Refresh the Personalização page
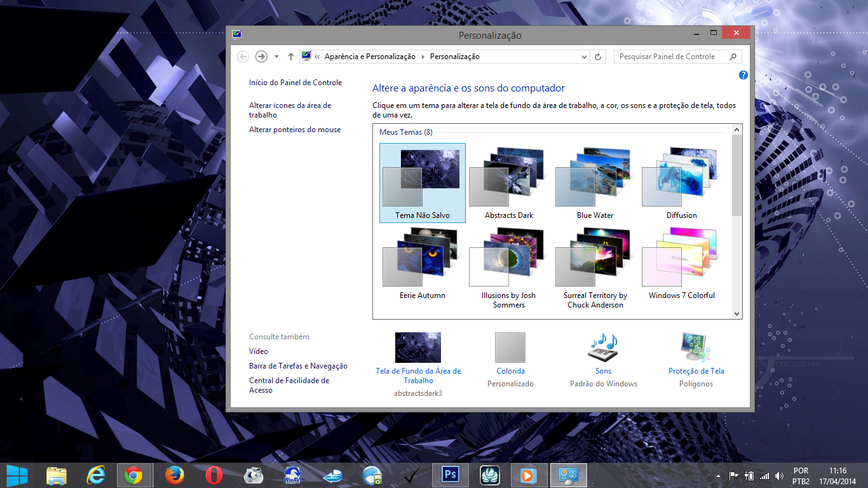Screen dimensions: 868x488 (x=598, y=57)
